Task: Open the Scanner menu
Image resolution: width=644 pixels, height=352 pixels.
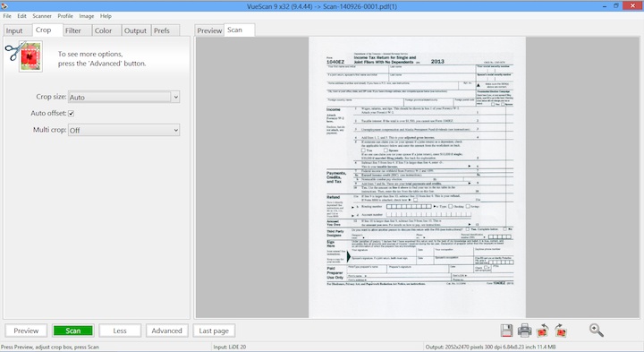Action: click(x=42, y=16)
